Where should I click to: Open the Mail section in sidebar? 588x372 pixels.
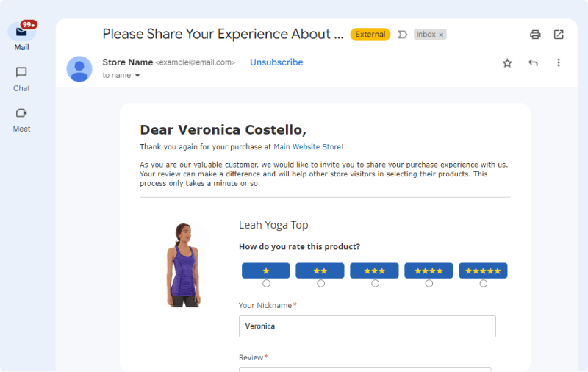21,37
